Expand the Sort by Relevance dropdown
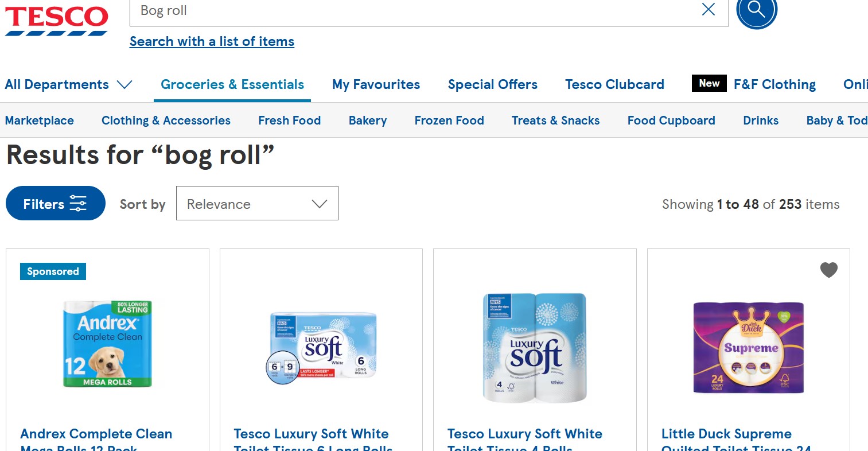Image resolution: width=868 pixels, height=451 pixels. (x=257, y=203)
